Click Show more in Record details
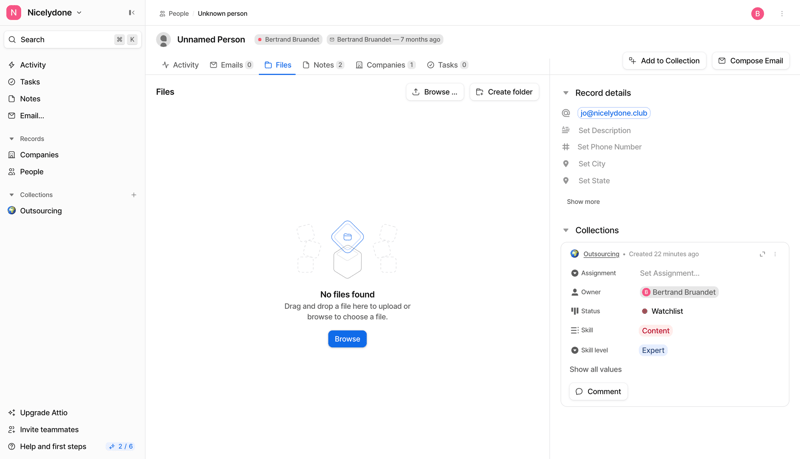The width and height of the screenshot is (800, 459). [583, 201]
